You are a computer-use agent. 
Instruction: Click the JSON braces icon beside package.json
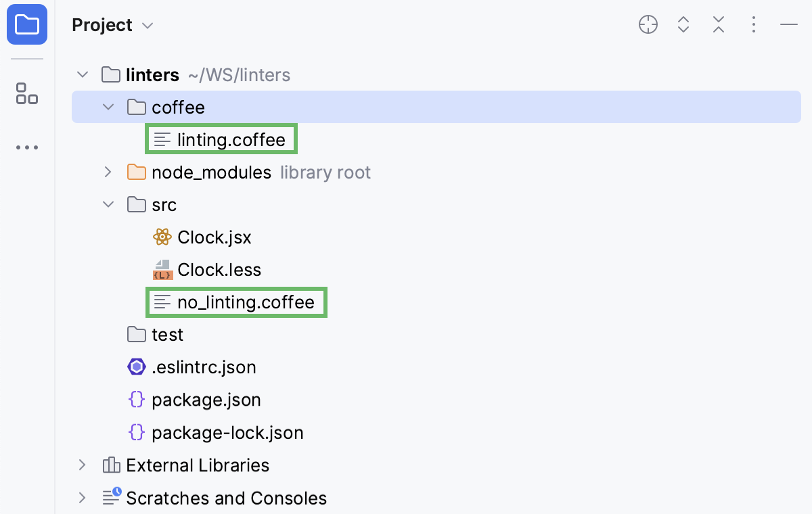136,399
